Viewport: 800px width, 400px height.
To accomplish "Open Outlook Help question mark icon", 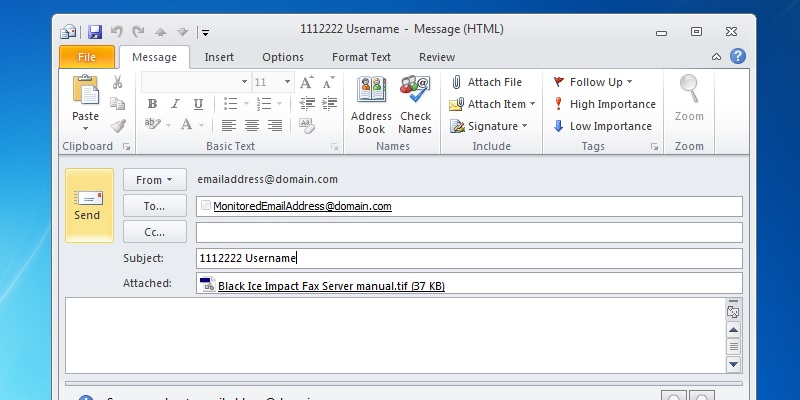I will [x=738, y=57].
